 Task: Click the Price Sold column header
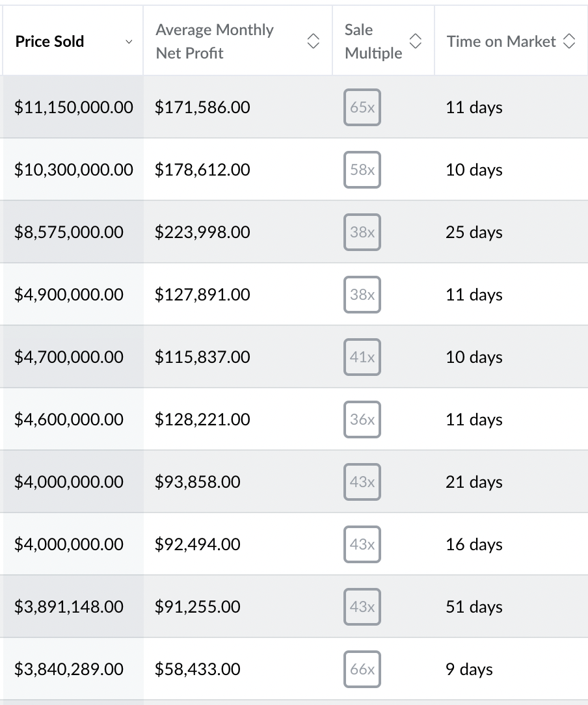50,42
